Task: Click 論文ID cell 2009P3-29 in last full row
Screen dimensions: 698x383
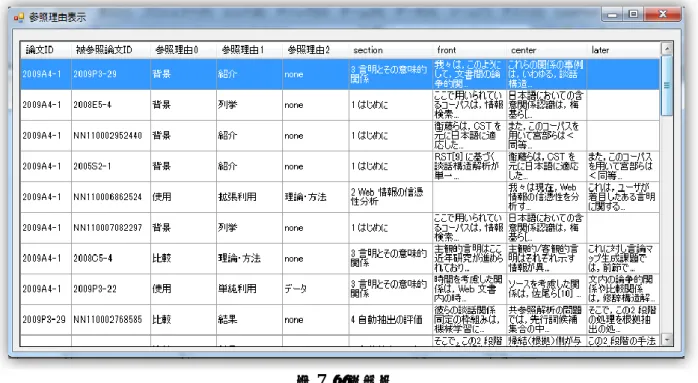Action: (x=45, y=320)
